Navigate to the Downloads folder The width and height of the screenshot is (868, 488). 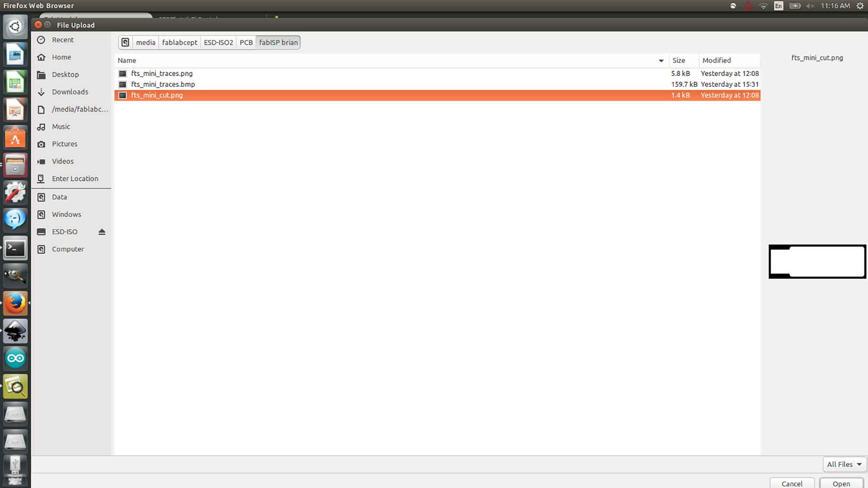coord(70,91)
